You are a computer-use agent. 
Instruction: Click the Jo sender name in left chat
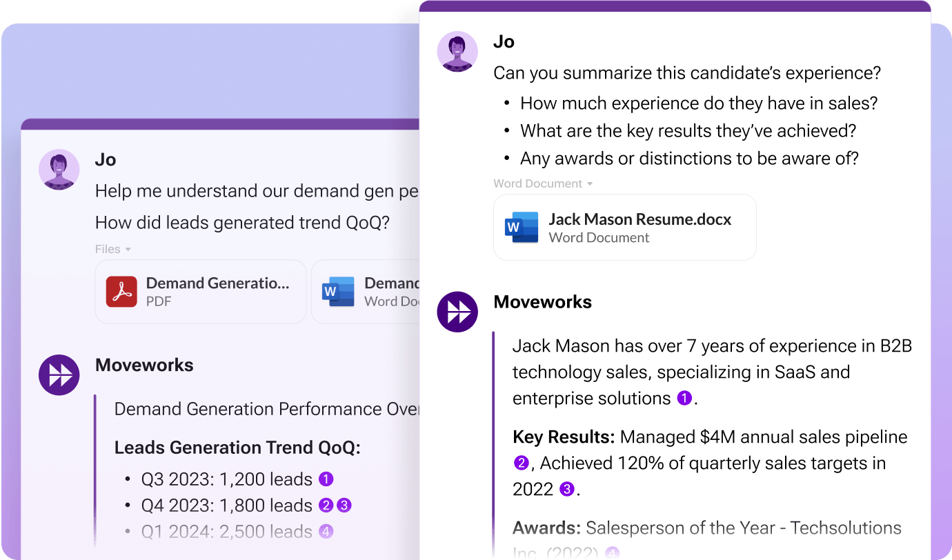[105, 160]
